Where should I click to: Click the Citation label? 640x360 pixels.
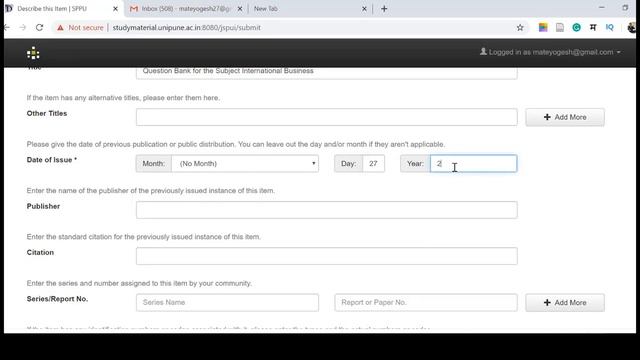pyautogui.click(x=40, y=252)
